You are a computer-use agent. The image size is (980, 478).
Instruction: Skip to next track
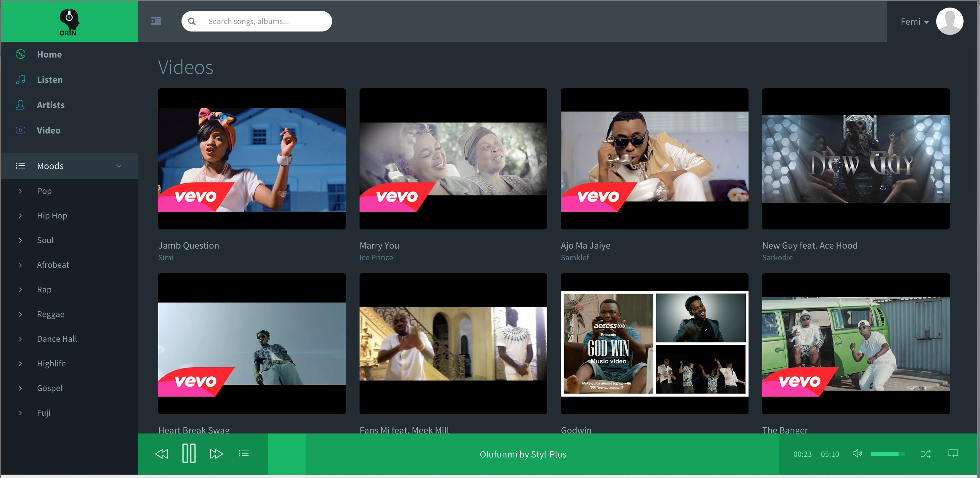coord(216,454)
